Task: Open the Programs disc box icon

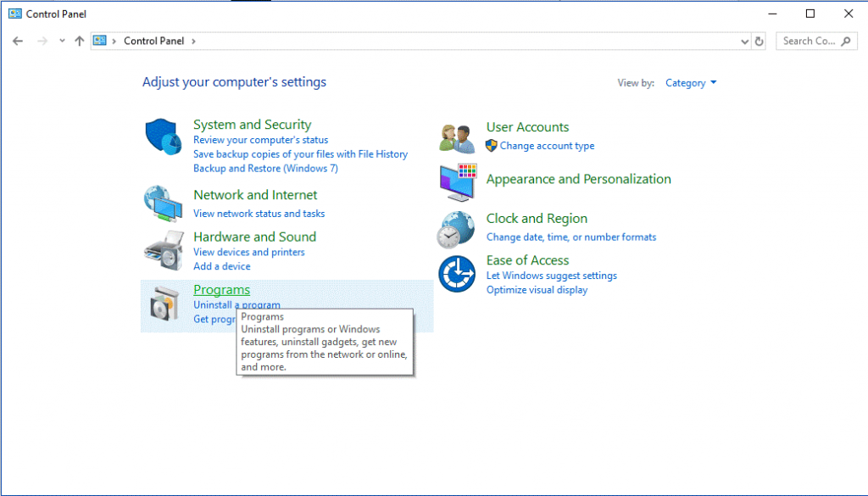Action: pyautogui.click(x=164, y=304)
